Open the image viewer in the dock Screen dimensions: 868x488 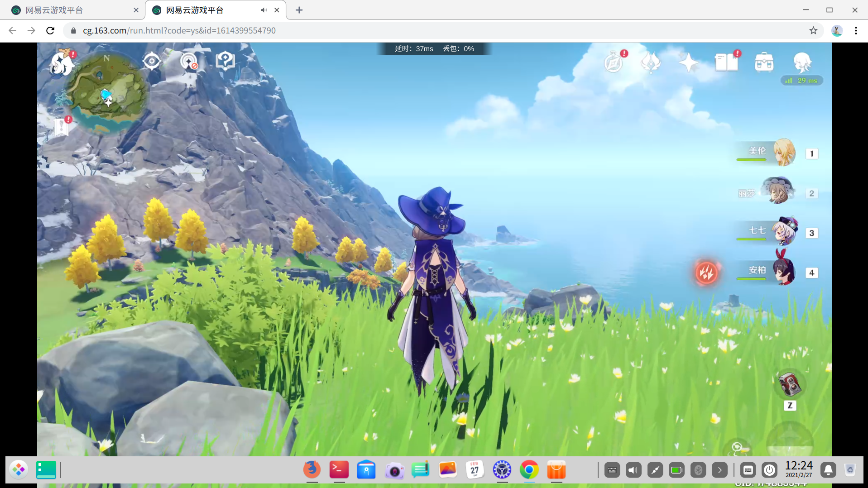[448, 469]
